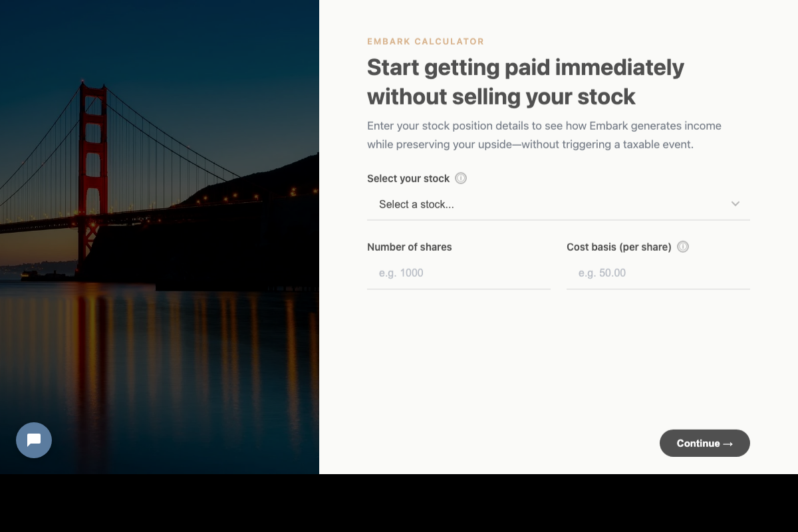Open the chat bubble widget
Image resolution: width=798 pixels, height=532 pixels.
[34, 440]
